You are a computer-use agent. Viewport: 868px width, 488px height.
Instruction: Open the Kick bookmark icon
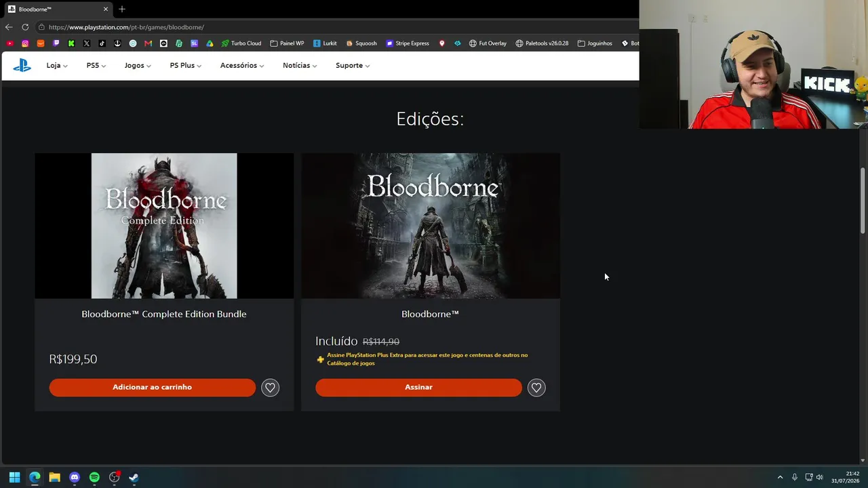(71, 43)
